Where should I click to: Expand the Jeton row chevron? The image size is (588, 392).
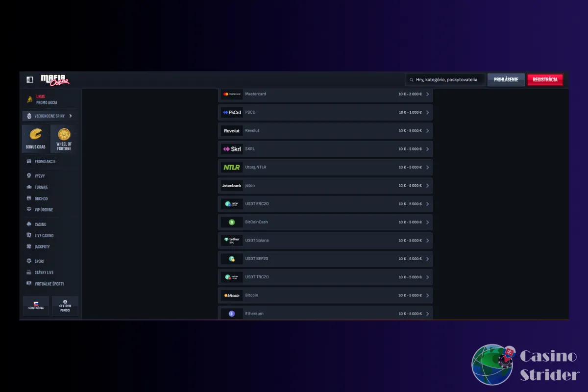coord(427,186)
